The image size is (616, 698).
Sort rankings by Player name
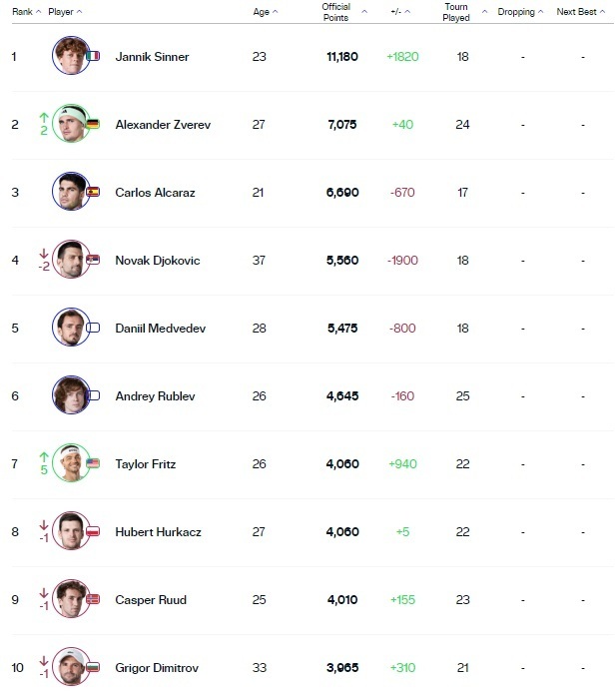coord(65,12)
